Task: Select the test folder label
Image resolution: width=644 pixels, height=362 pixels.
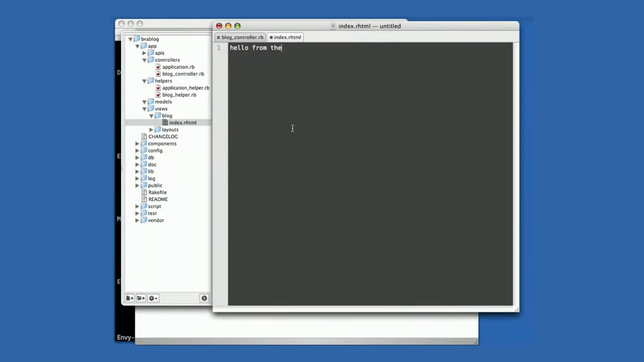Action: pyautogui.click(x=152, y=213)
